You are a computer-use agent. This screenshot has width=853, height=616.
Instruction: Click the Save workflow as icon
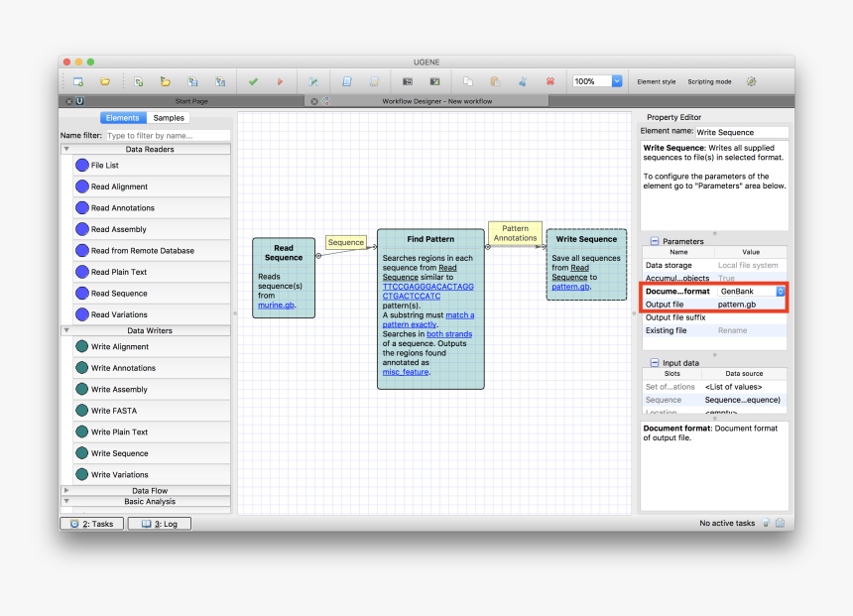[220, 81]
